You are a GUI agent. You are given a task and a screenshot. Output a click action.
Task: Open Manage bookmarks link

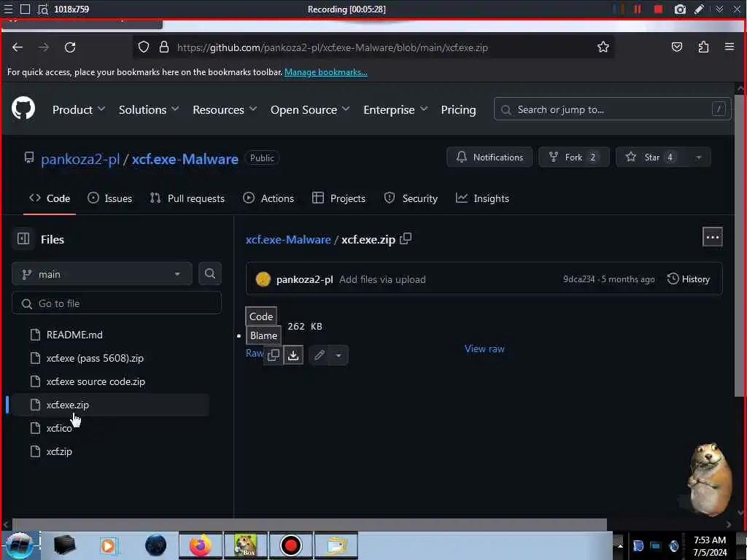click(326, 72)
